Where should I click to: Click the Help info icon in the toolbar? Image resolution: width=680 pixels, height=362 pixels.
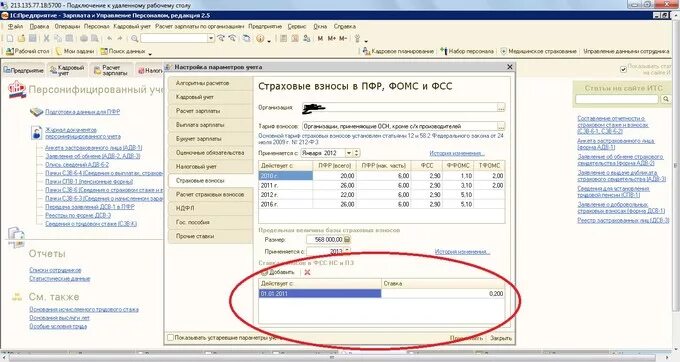click(x=260, y=39)
